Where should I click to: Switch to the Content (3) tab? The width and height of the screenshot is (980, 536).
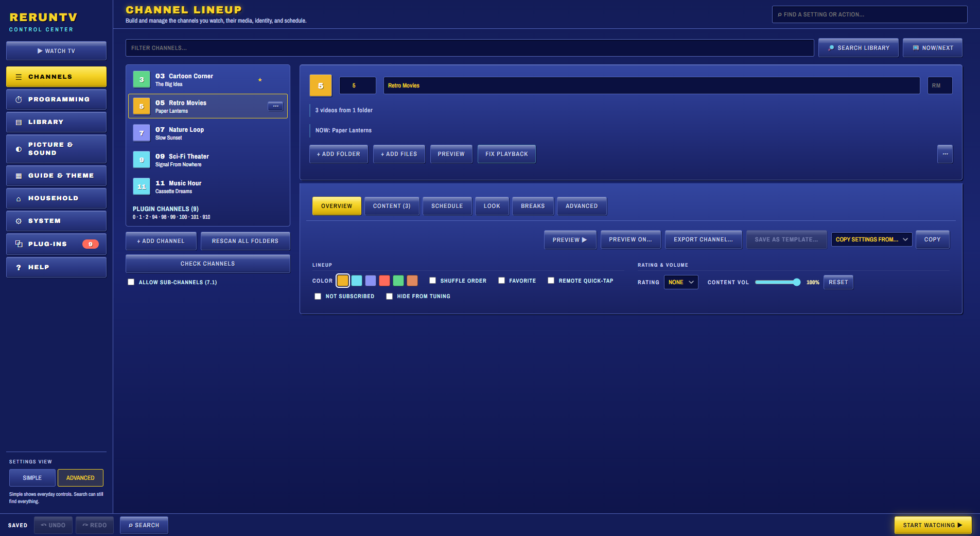click(x=392, y=206)
